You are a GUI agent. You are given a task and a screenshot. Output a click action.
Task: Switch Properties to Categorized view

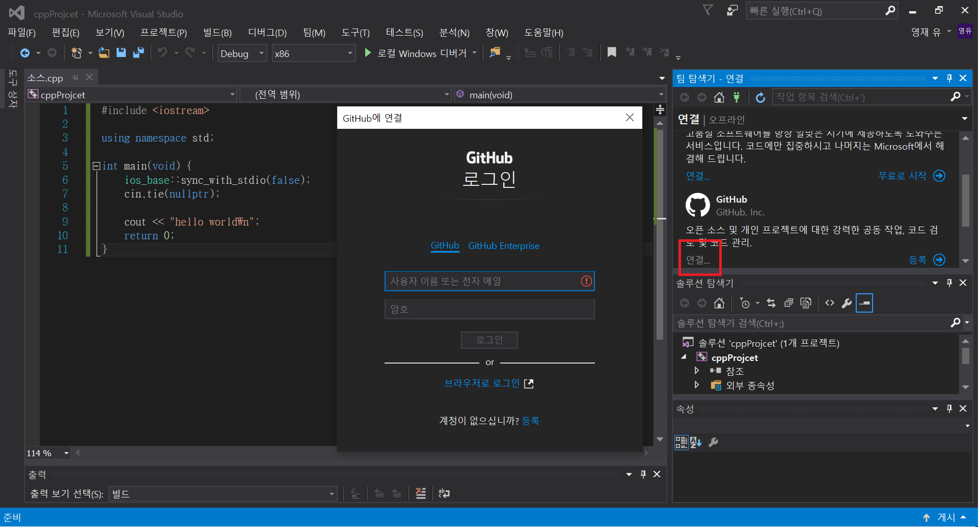tap(681, 442)
